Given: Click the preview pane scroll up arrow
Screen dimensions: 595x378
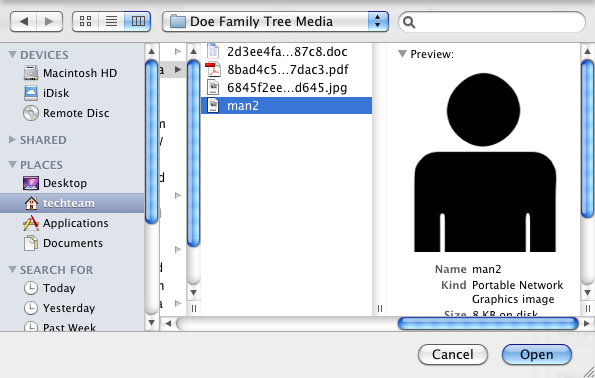Looking at the screenshot, I should [x=587, y=51].
